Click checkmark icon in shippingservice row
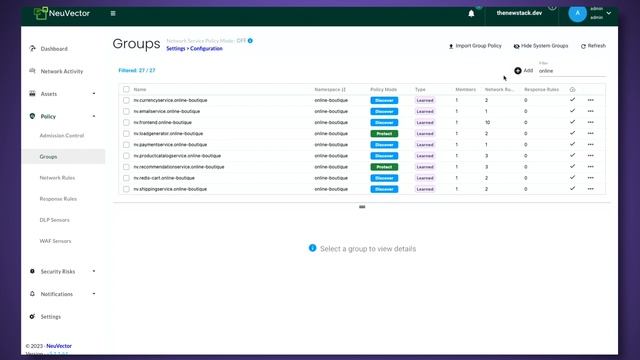This screenshot has width=640, height=360. pos(572,189)
